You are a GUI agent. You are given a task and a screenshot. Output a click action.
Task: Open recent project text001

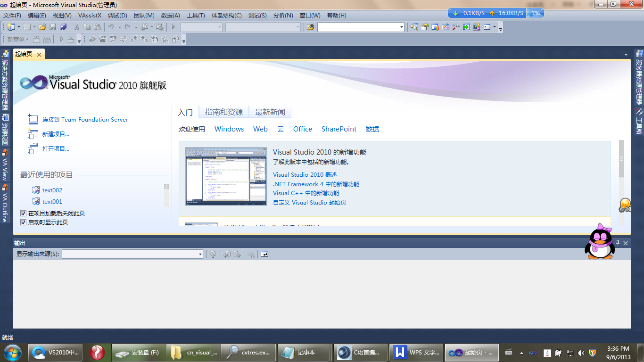pos(52,202)
